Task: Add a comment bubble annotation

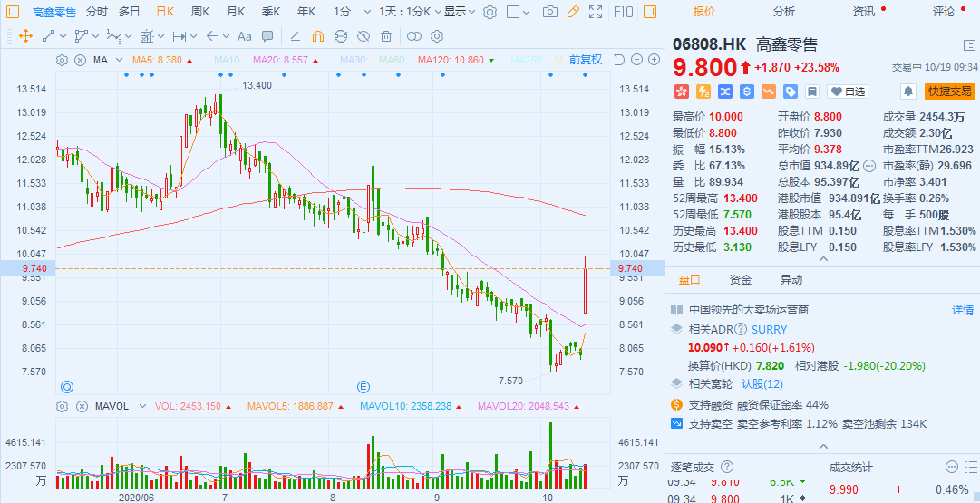Action: pos(267,36)
